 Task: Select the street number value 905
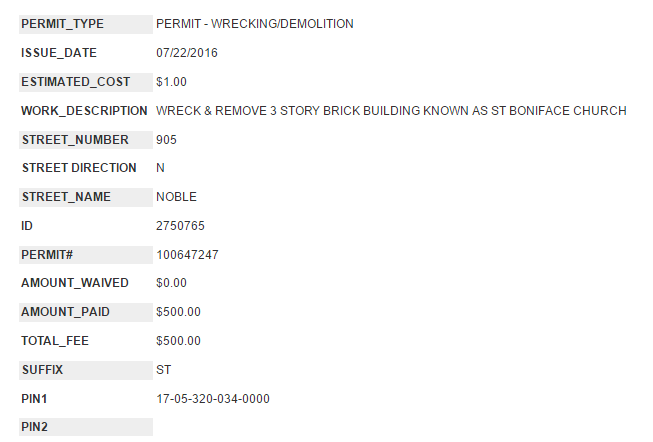tap(166, 139)
